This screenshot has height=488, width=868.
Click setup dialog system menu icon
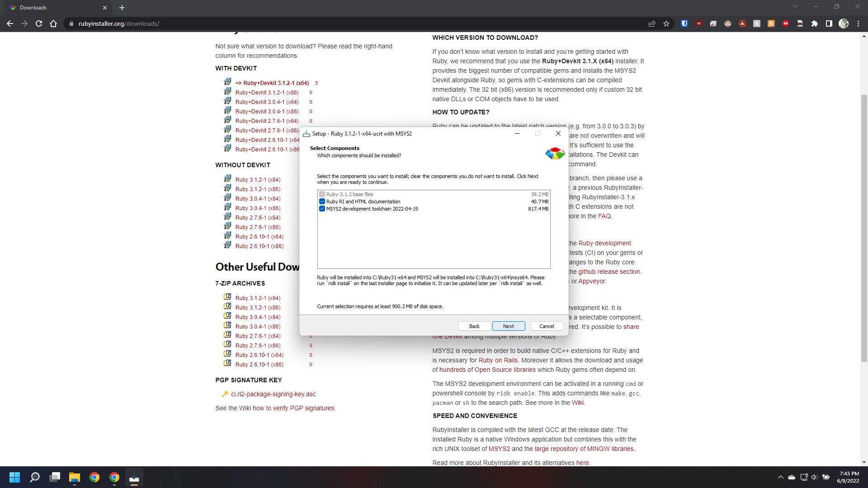pyautogui.click(x=307, y=134)
